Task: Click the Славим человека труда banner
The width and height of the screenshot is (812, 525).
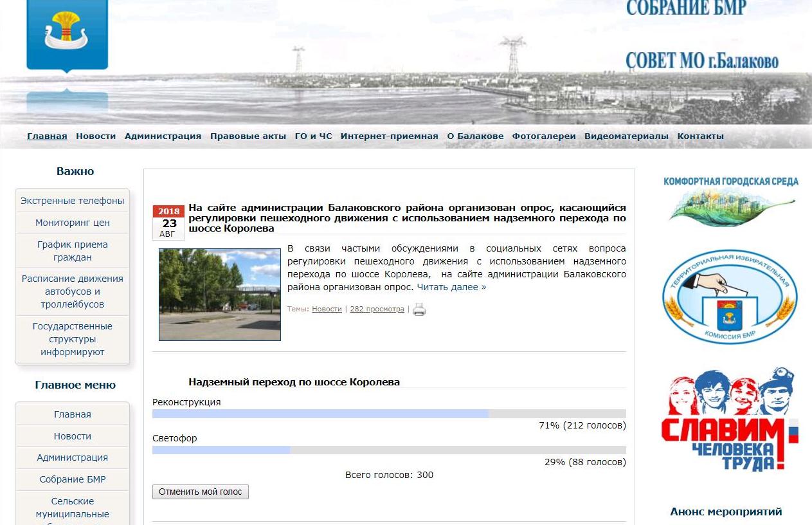Action: pos(730,419)
